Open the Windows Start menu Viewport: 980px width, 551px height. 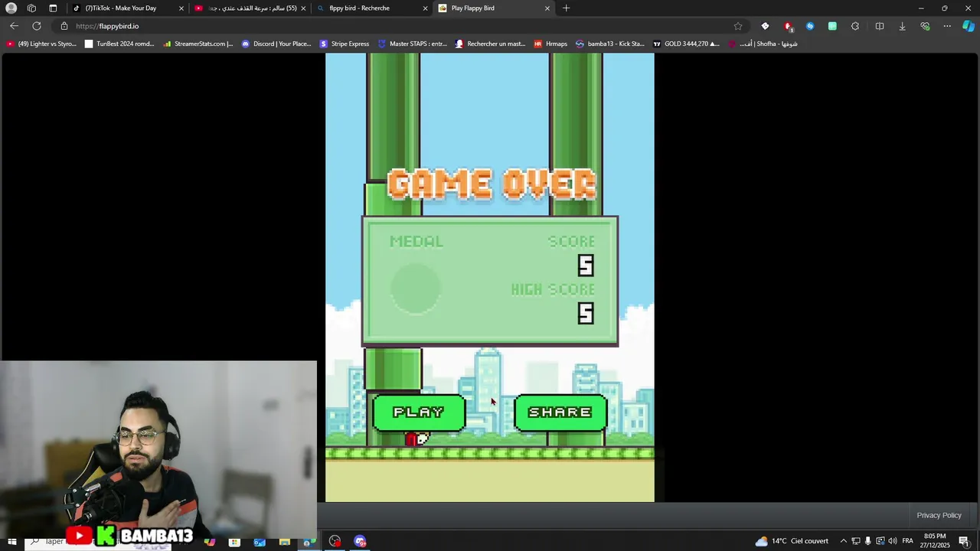tap(11, 542)
